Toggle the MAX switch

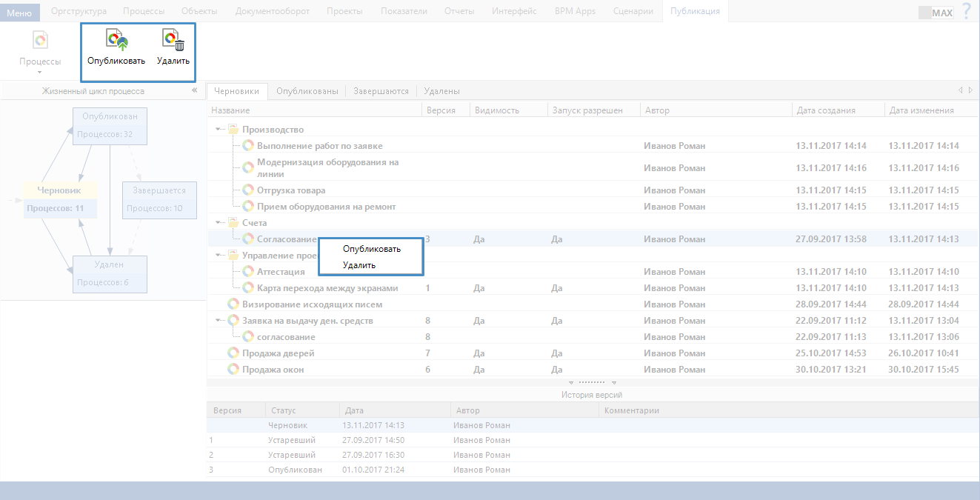click(x=936, y=13)
